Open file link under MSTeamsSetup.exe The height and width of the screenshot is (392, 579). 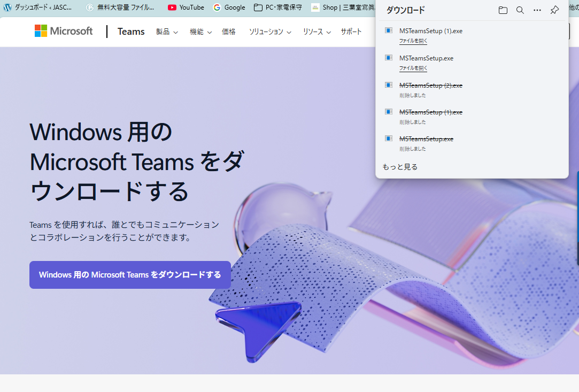click(x=413, y=68)
